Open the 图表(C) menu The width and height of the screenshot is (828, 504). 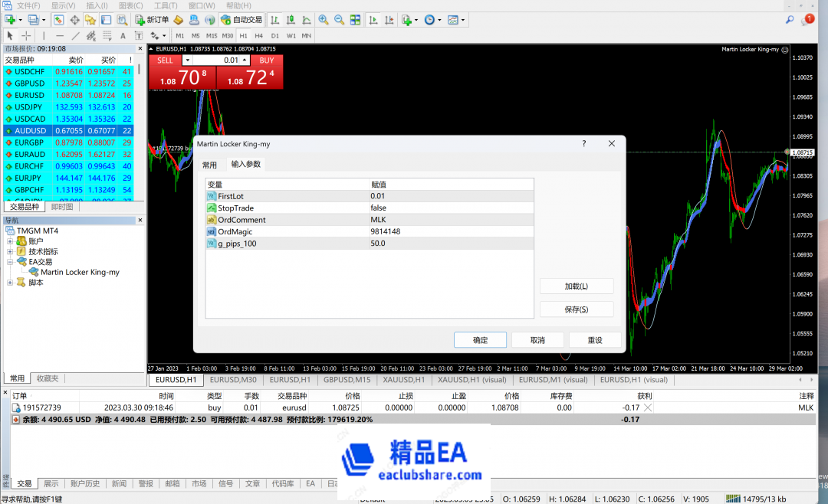[130, 5]
